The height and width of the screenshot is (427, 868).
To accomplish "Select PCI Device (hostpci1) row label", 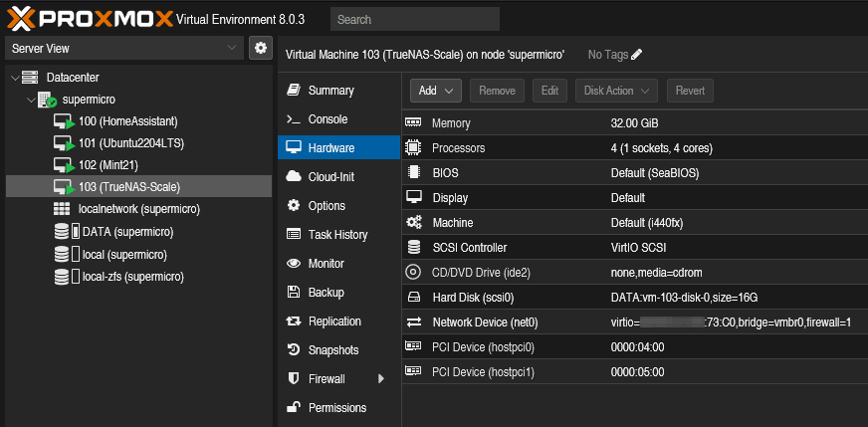I will coord(483,372).
